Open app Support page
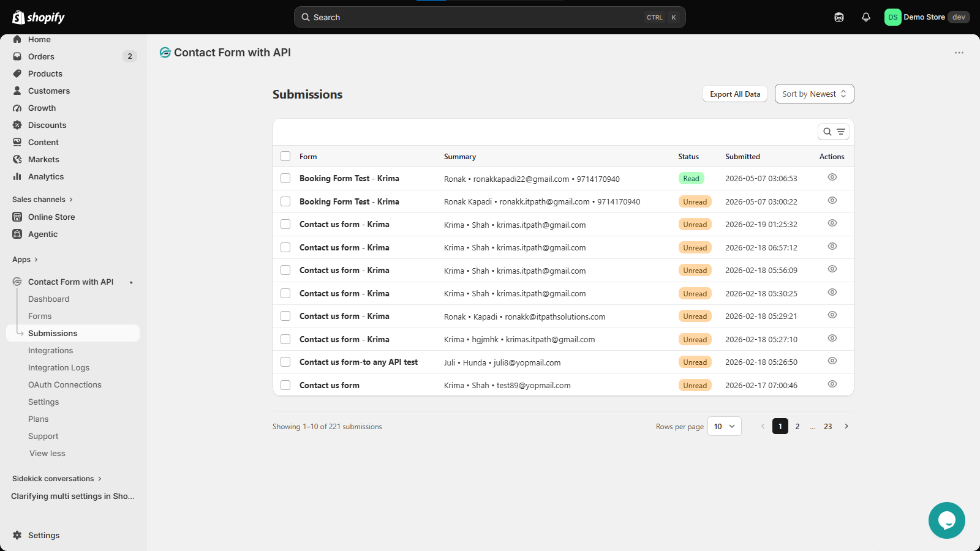This screenshot has width=980, height=551. [43, 436]
